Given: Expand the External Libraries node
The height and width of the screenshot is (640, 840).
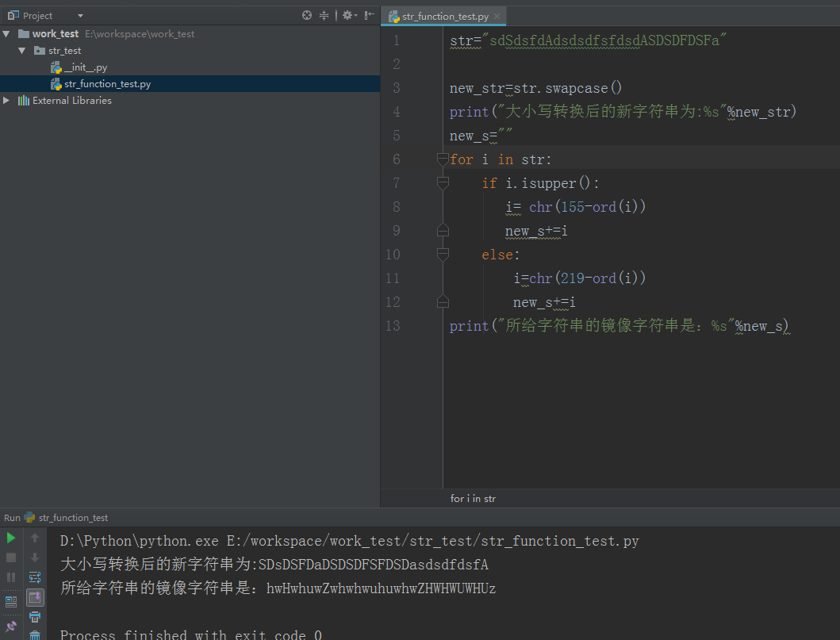Looking at the screenshot, I should (x=7, y=101).
